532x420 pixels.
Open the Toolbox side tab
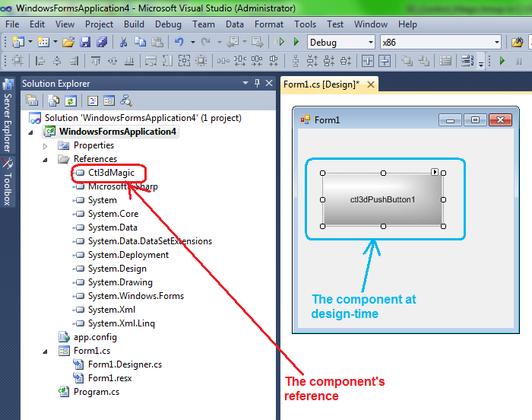click(x=8, y=181)
